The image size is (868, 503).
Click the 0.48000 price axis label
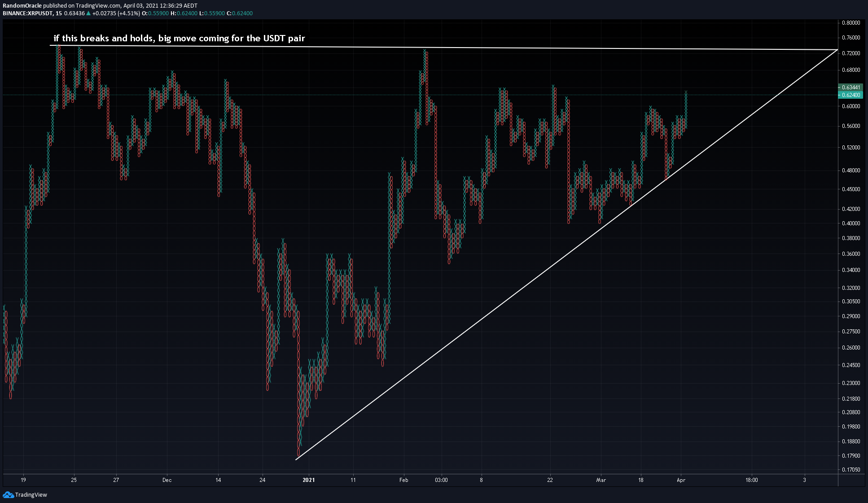click(x=851, y=171)
